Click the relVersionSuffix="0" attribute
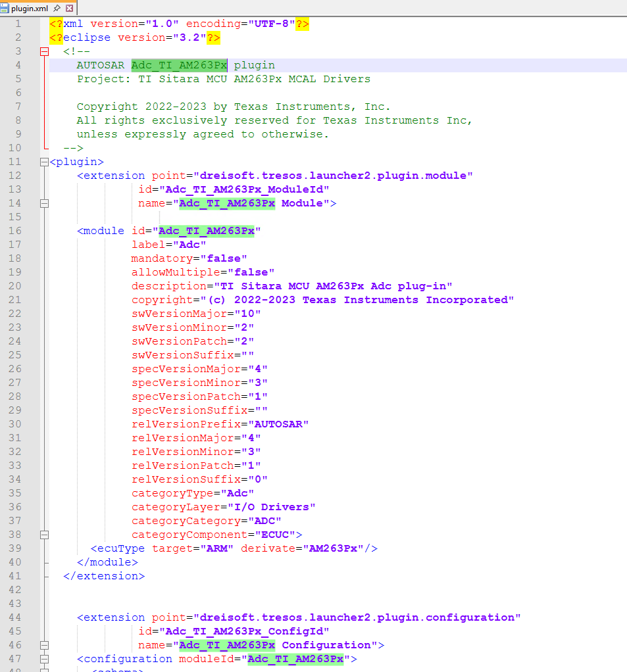Viewport: 627px width, 672px height. (199, 479)
